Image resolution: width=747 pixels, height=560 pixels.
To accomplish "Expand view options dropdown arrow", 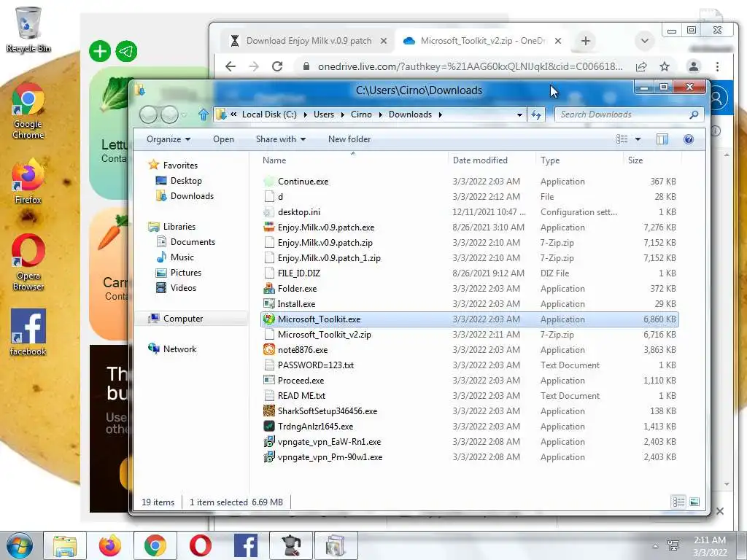I will (x=638, y=139).
